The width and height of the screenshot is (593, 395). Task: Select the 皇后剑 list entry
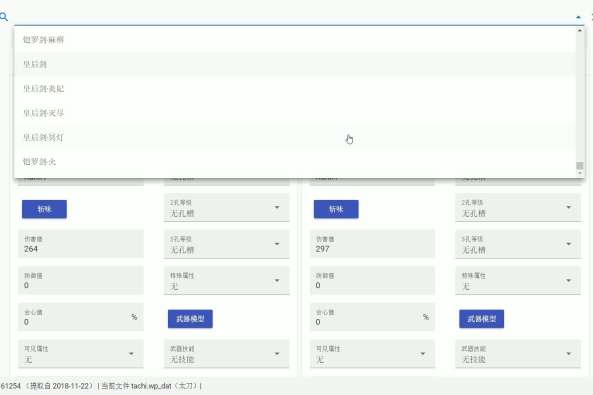coord(295,64)
